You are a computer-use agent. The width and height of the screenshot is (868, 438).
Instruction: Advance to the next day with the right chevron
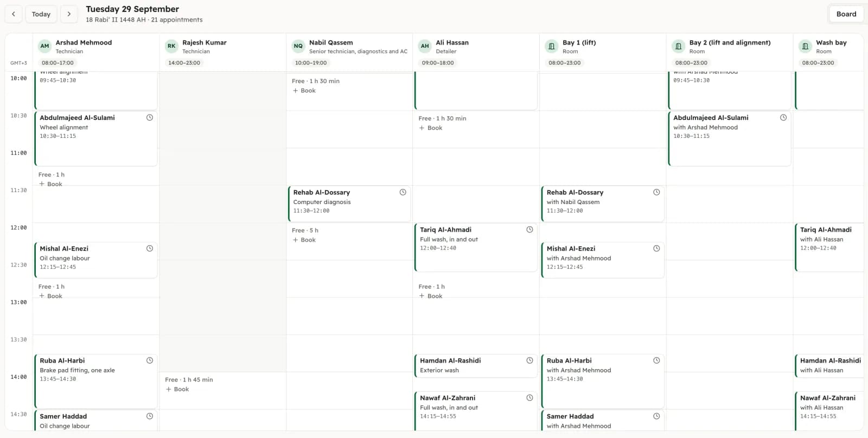click(x=69, y=14)
